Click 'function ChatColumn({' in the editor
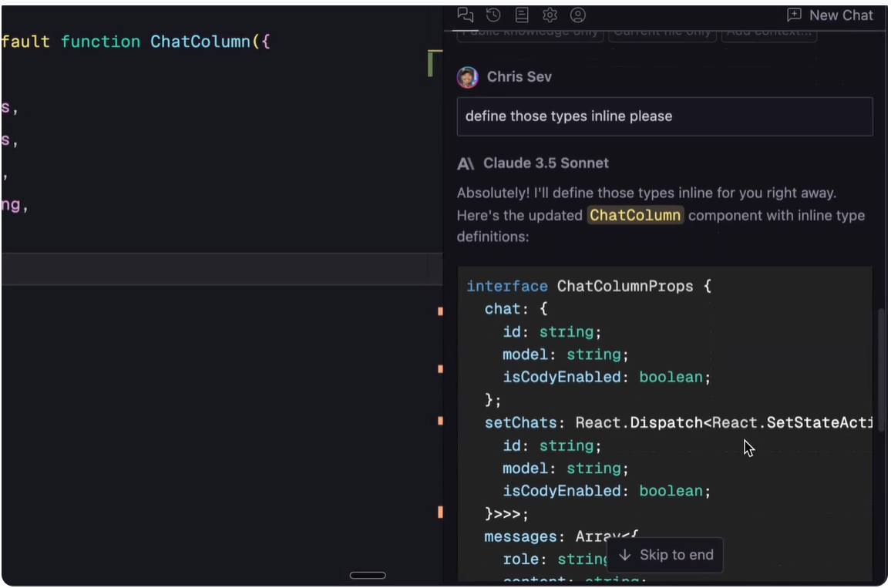The image size is (891, 588). (x=165, y=42)
